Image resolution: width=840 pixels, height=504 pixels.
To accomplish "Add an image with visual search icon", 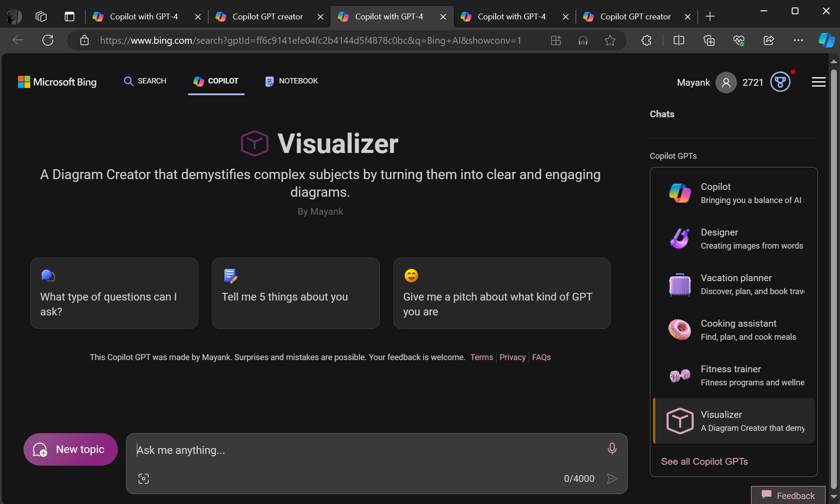I will pyautogui.click(x=144, y=479).
